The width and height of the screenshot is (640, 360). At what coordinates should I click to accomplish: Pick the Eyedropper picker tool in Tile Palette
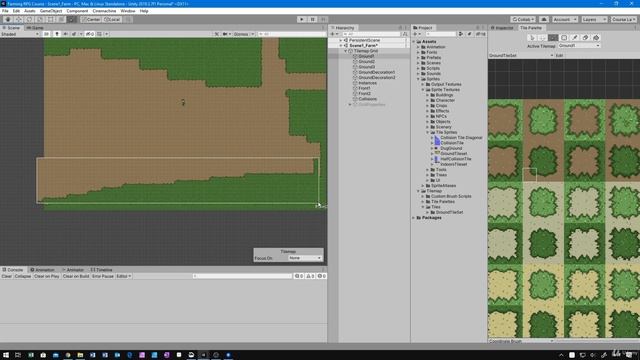(574, 38)
